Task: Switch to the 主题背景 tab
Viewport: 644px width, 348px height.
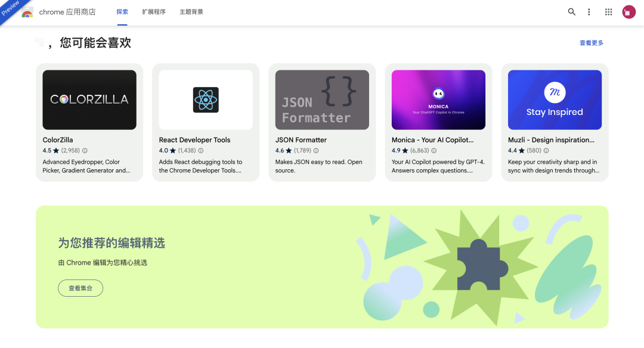Action: 191,12
